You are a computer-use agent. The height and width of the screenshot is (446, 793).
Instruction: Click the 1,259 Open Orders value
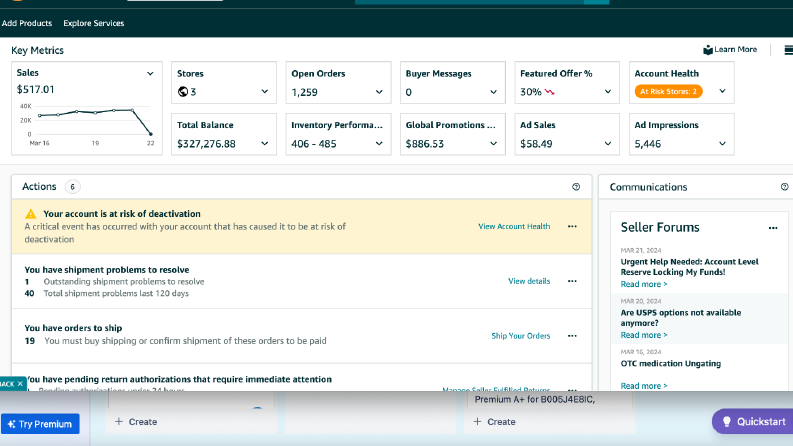tap(304, 92)
